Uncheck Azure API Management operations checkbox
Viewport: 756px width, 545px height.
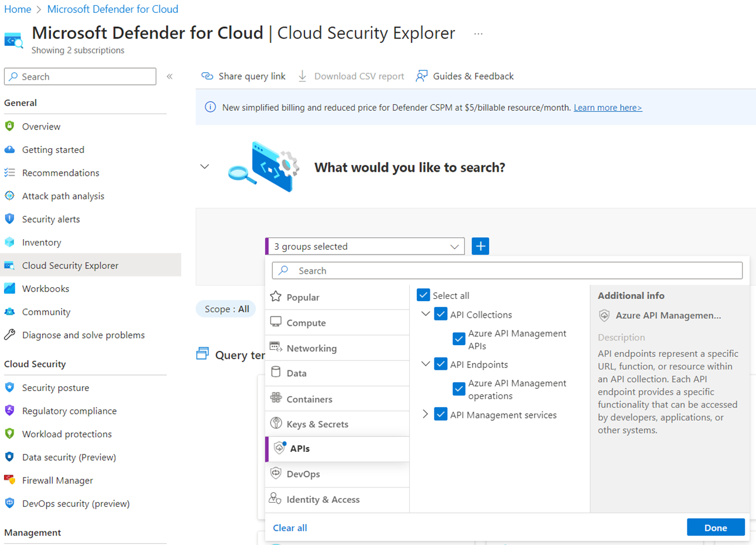coord(459,389)
